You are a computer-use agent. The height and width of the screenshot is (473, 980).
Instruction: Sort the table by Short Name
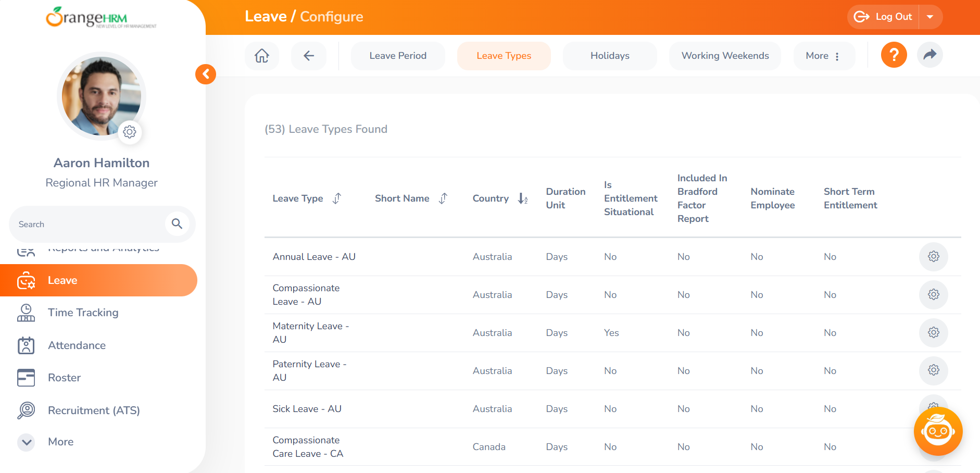click(x=443, y=198)
